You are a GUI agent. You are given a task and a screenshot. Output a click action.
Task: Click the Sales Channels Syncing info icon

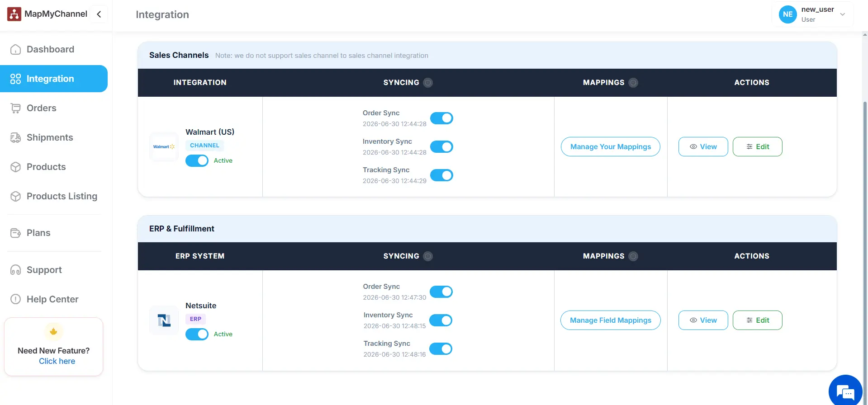(x=428, y=83)
